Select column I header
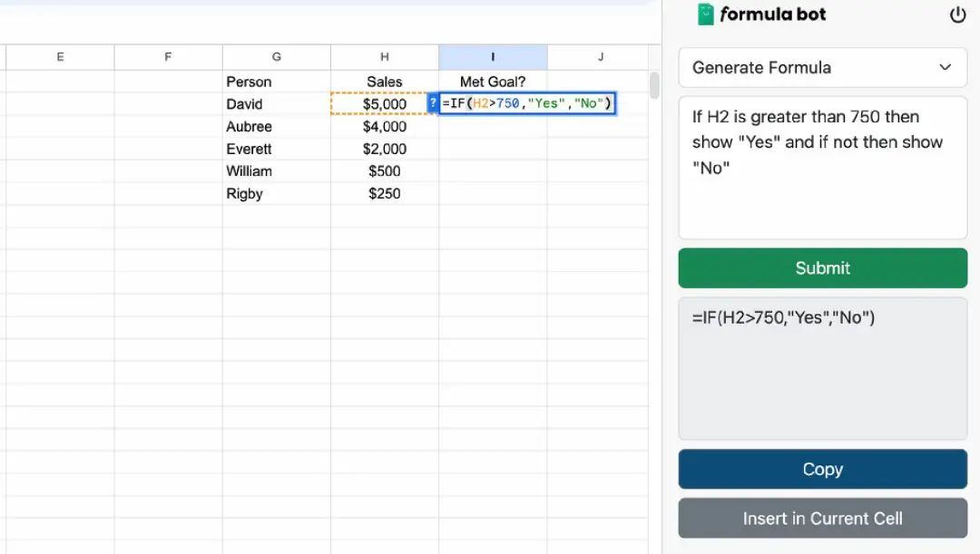 point(493,57)
